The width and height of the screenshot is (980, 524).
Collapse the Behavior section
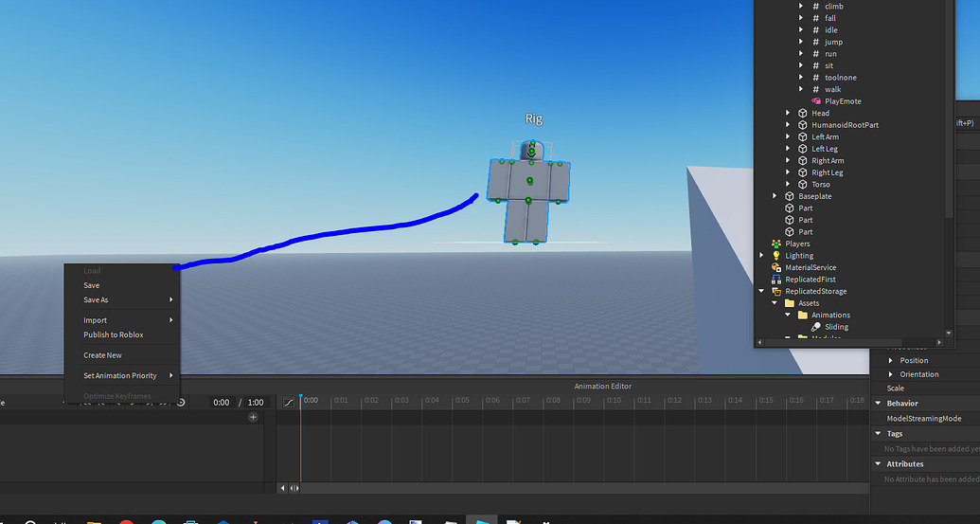[x=878, y=404]
